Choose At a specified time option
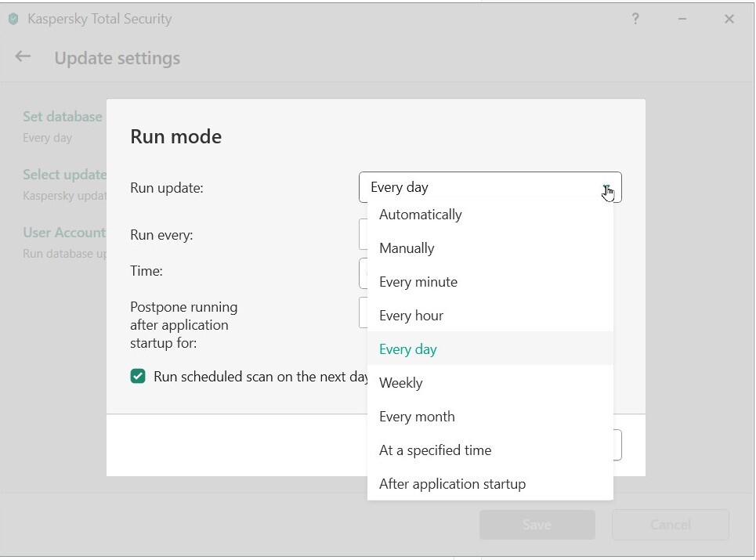This screenshot has width=756, height=560. tap(436, 450)
